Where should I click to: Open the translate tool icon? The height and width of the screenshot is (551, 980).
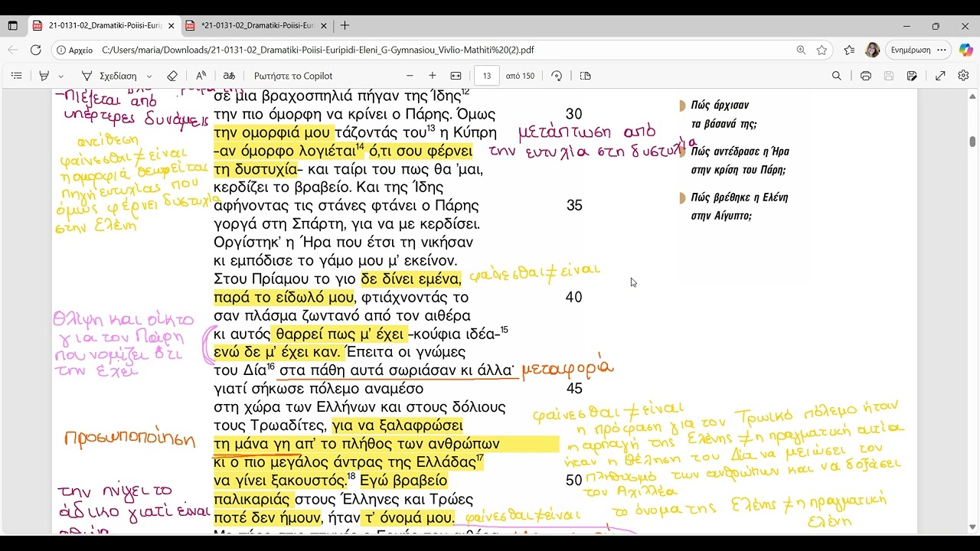pos(229,76)
